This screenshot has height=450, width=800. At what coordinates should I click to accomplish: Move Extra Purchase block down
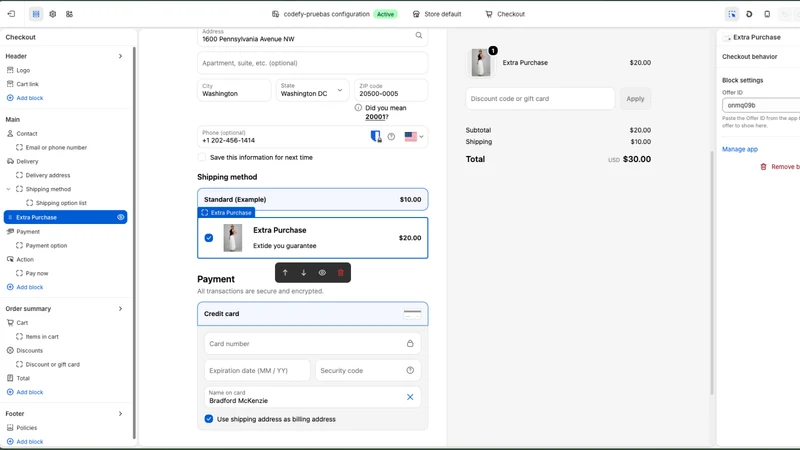pyautogui.click(x=304, y=272)
